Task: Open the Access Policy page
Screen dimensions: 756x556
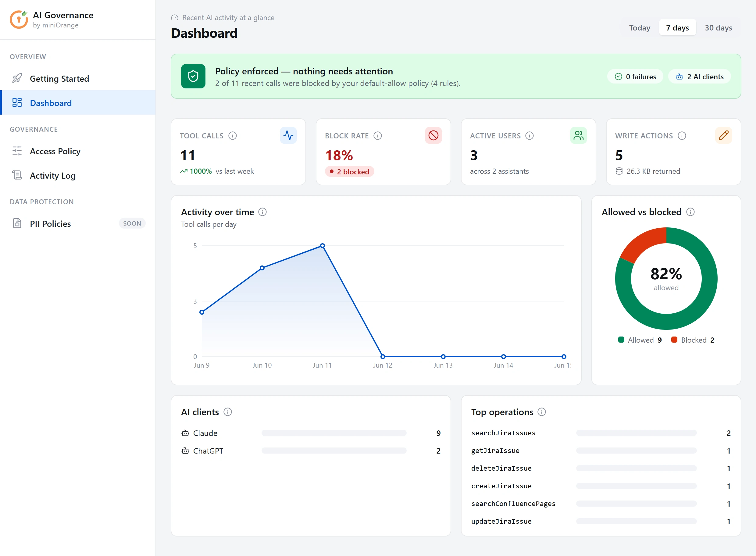Action: 78,151
